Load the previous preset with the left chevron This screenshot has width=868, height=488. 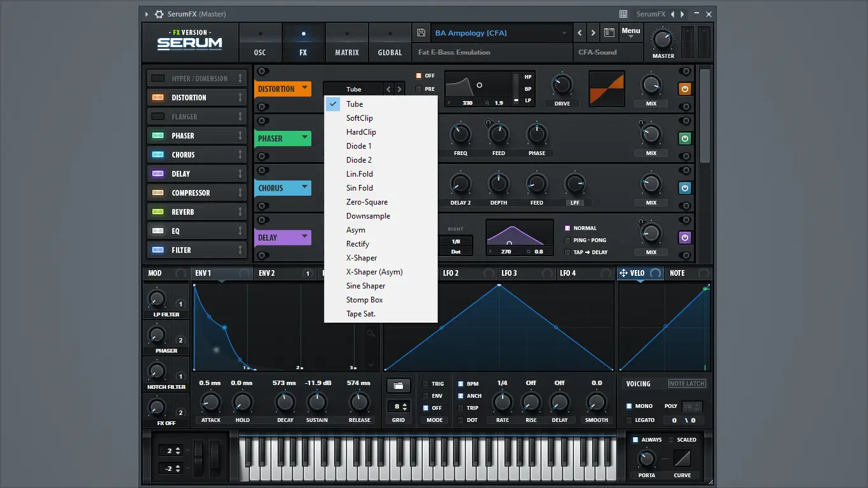click(580, 33)
